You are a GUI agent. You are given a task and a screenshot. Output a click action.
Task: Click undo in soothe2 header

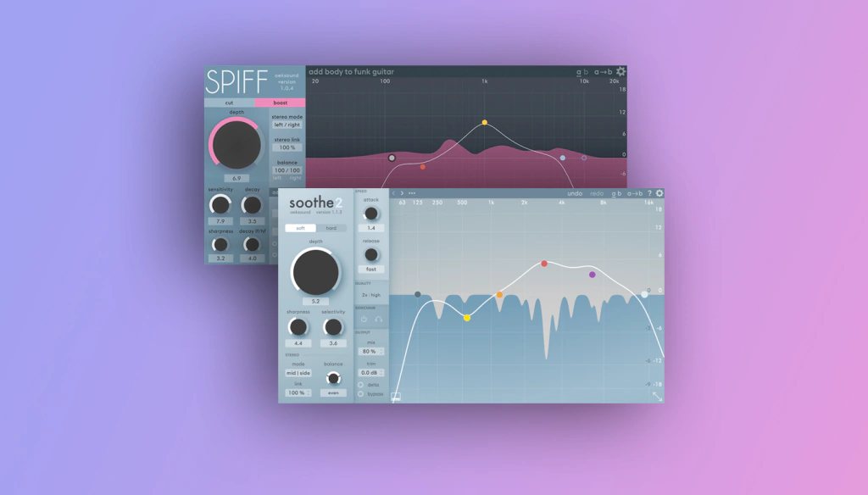coord(575,193)
